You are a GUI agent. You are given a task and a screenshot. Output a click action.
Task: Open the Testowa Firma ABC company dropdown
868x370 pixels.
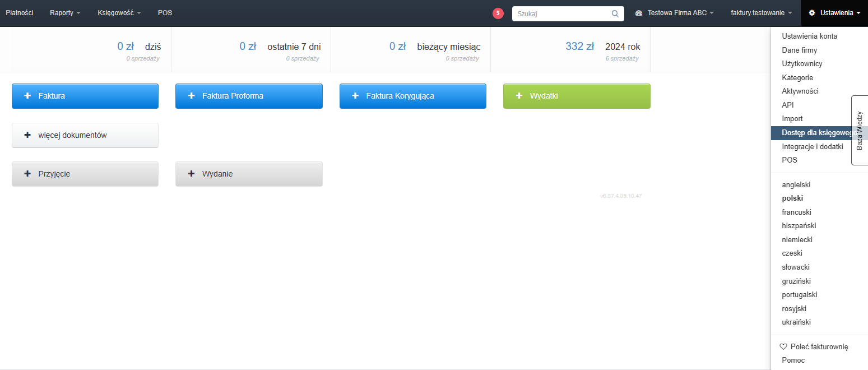674,13
